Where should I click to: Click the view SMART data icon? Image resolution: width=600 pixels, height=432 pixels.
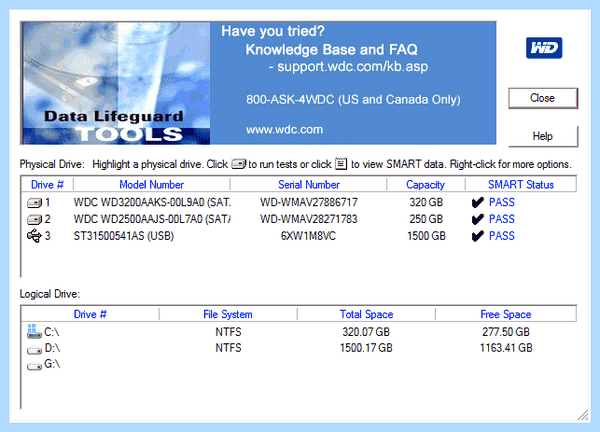(341, 164)
